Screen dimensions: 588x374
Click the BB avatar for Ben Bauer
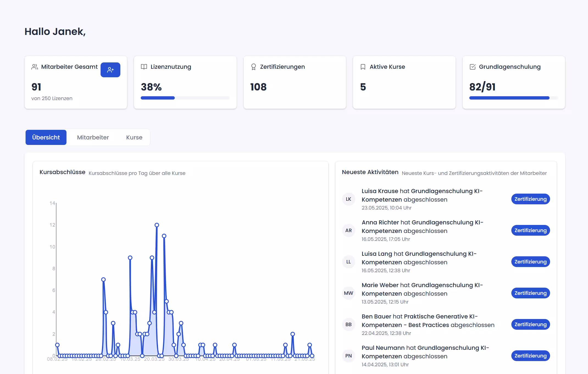tap(348, 324)
